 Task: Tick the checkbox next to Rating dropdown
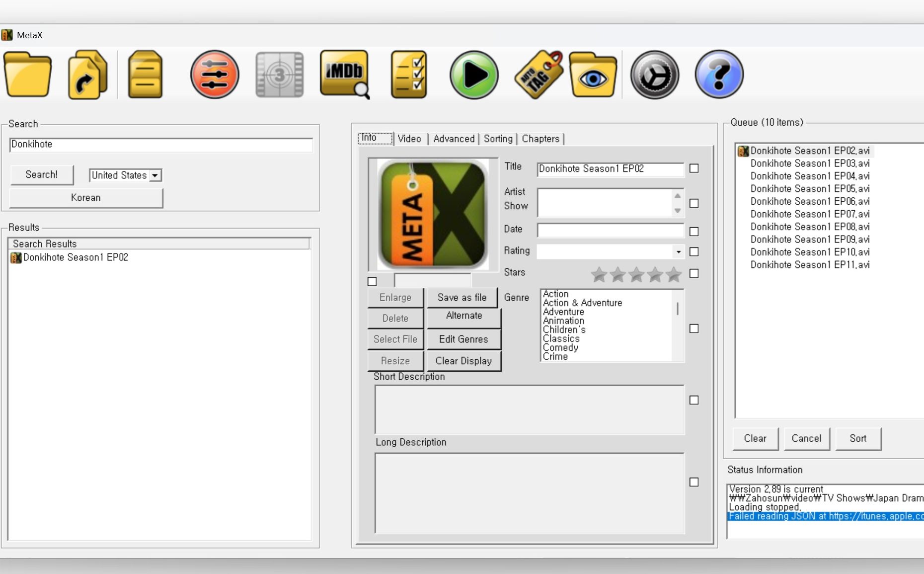coord(694,252)
